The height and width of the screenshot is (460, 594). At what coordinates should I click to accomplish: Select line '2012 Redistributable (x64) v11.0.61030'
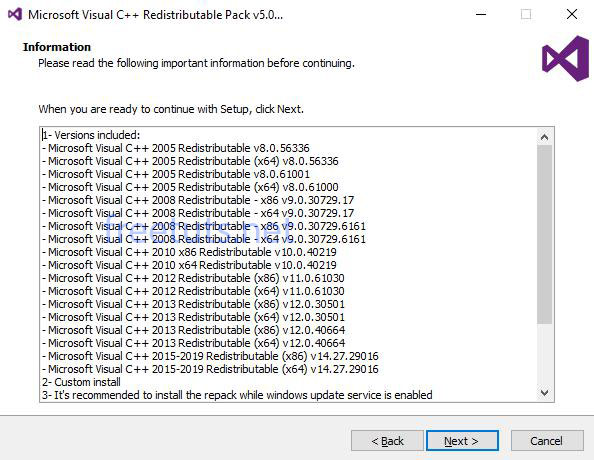[193, 291]
